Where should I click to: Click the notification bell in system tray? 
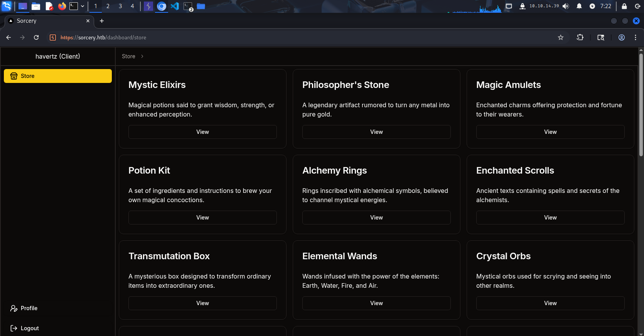point(579,6)
